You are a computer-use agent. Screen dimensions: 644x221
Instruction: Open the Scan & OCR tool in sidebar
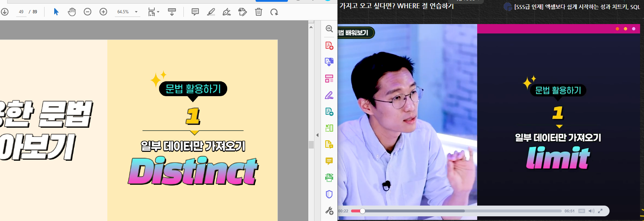329,177
